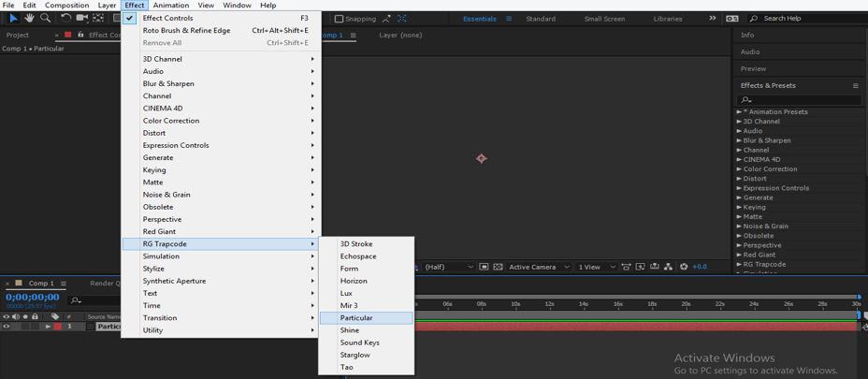
Task: Open the 1 View layout dropdown
Action: [x=596, y=267]
